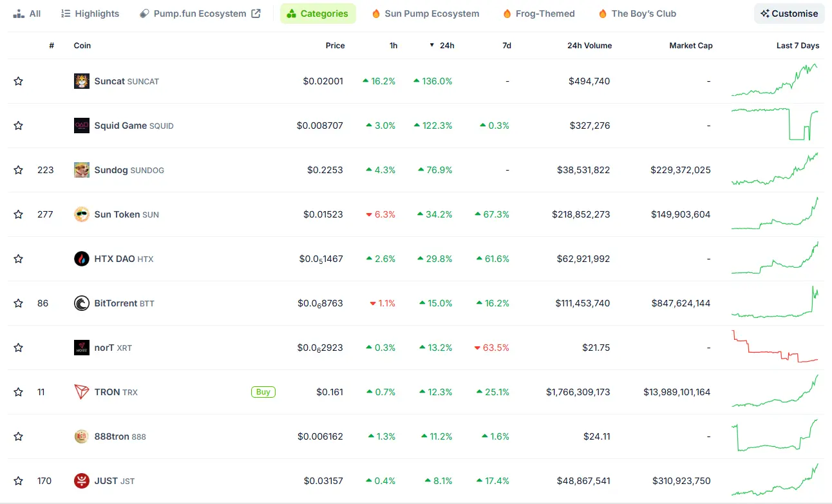View the 888tron 7-day sparkline
The height and width of the screenshot is (504, 832).
coord(775,435)
